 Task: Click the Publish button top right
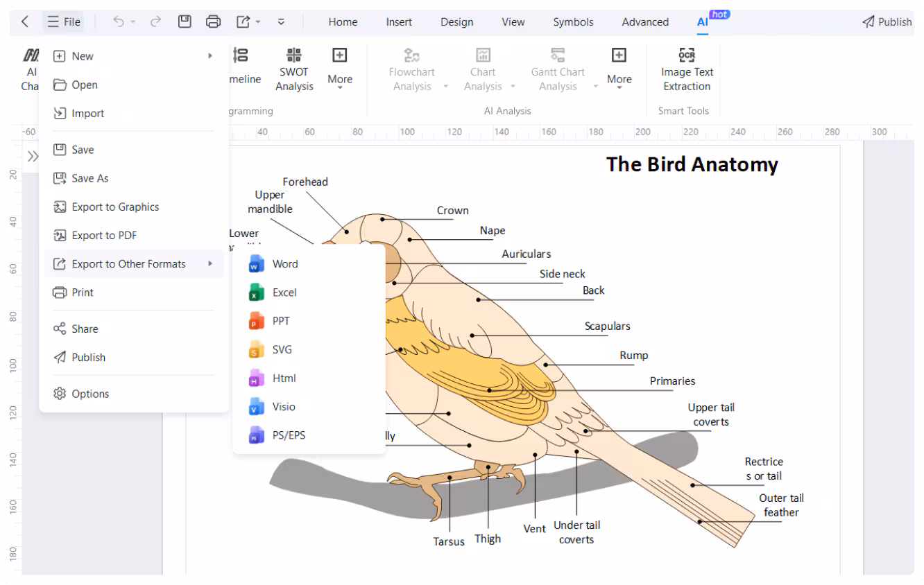pos(887,21)
